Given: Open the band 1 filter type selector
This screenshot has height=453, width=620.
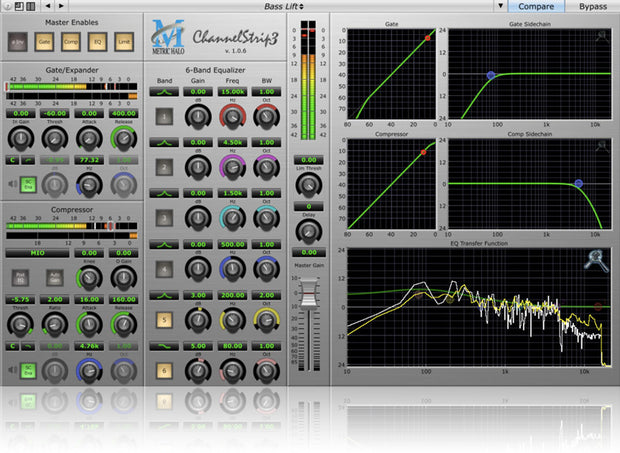Looking at the screenshot, I should pyautogui.click(x=164, y=92).
